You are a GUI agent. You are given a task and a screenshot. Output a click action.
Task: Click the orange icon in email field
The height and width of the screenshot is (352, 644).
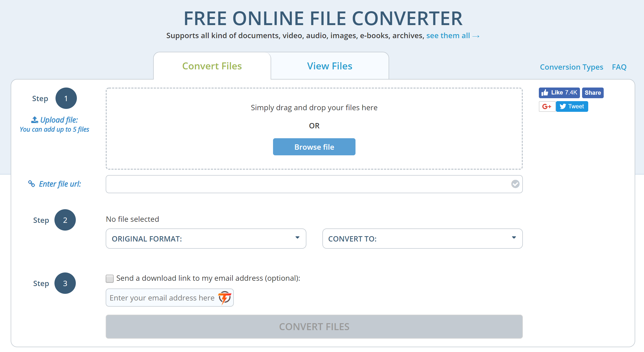coord(224,298)
